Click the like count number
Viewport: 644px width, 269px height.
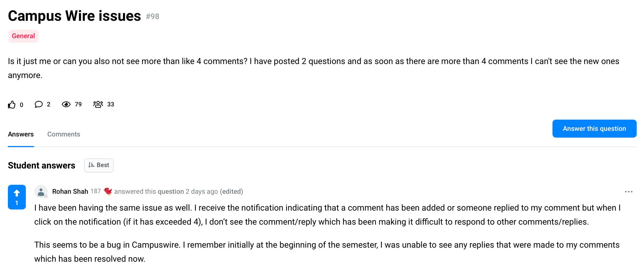22,105
